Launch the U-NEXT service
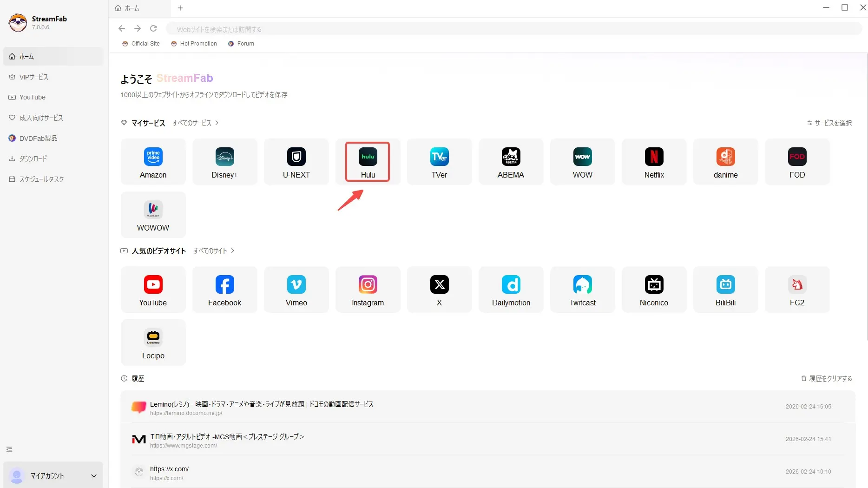Screen dimensions: 868x488 [296, 162]
